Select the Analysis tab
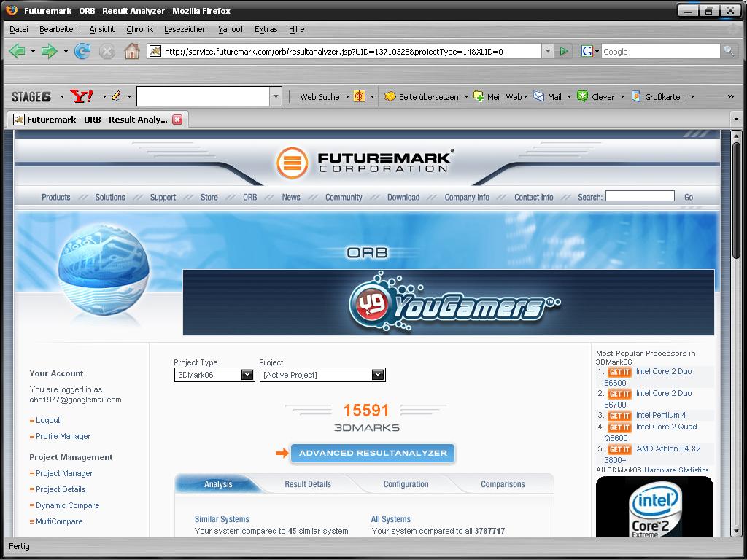The image size is (747, 560). click(218, 484)
